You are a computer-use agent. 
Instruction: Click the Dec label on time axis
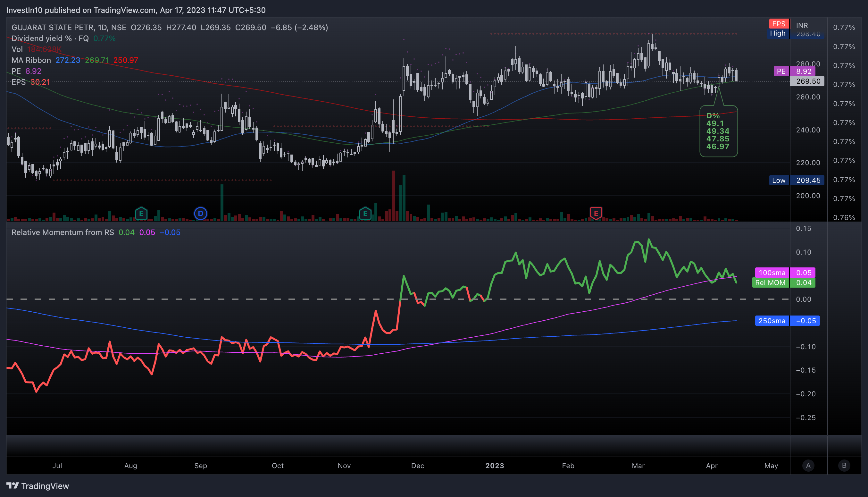click(418, 466)
